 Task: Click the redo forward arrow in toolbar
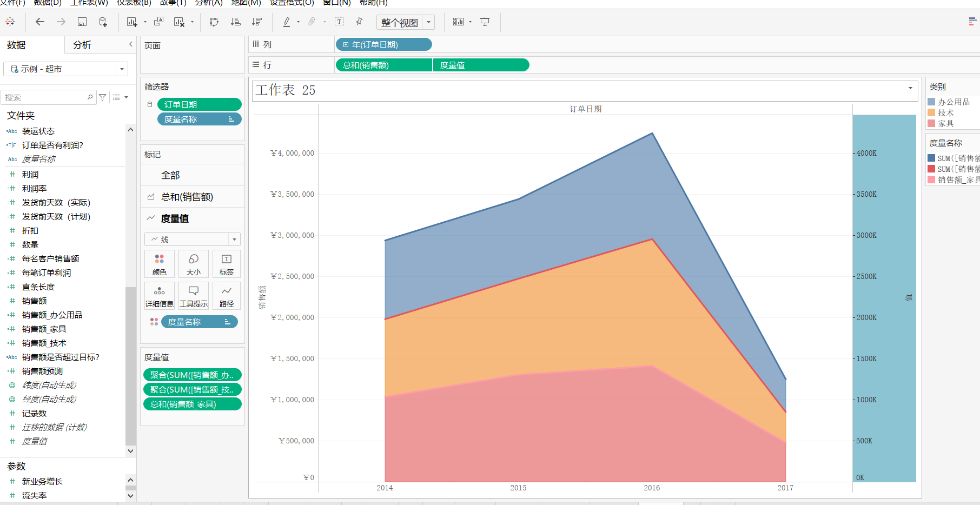(x=61, y=22)
